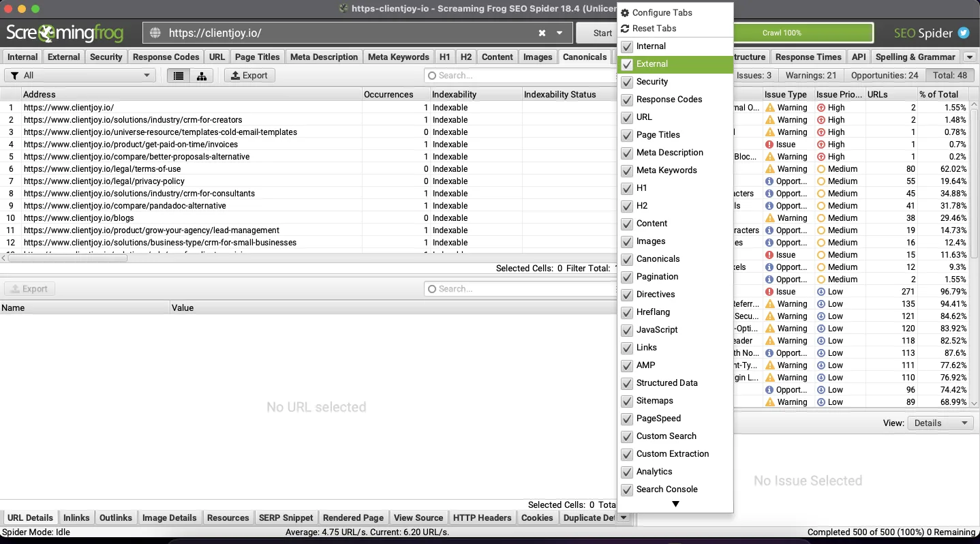Click High priority icon in 0.7% row

coord(821,145)
